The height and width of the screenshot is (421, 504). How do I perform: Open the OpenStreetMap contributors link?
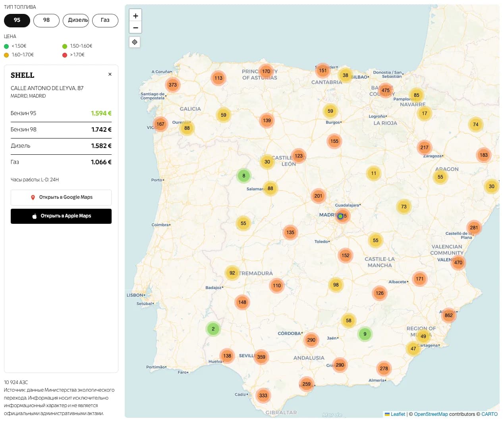(431, 414)
